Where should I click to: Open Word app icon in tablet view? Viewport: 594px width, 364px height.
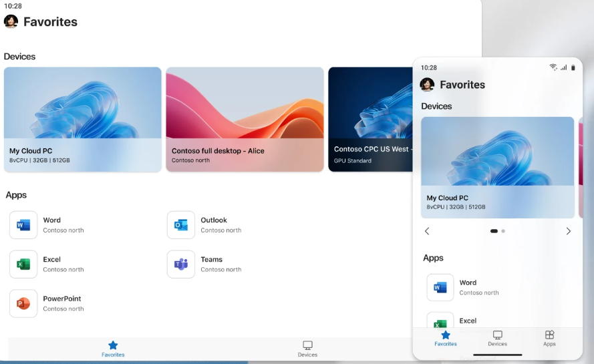click(23, 225)
